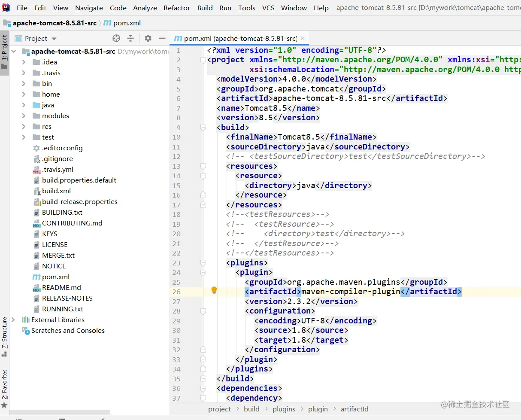Toggle the 7: Structure tool window
The height and width of the screenshot is (420, 521).
[4, 337]
